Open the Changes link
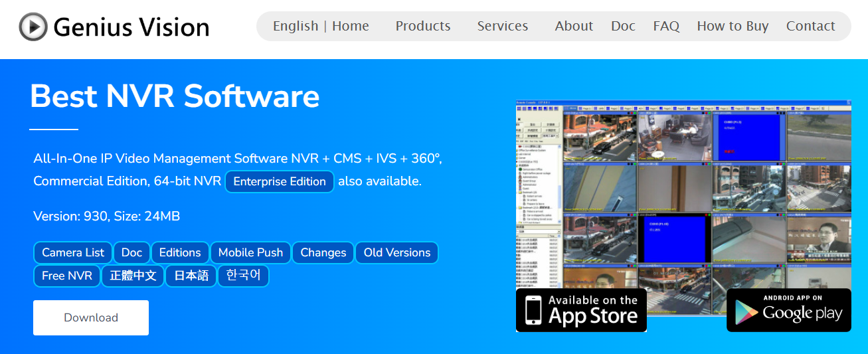This screenshot has height=354, width=868. (x=323, y=252)
